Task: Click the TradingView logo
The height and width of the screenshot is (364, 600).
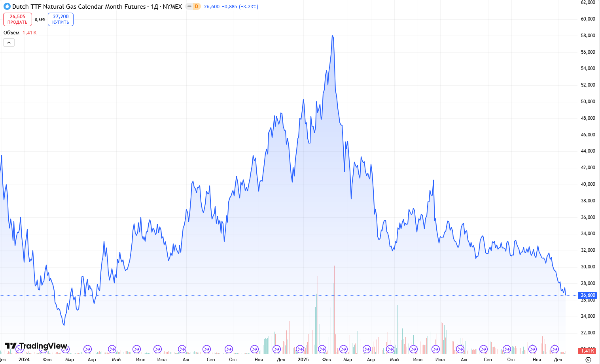Action: 36,346
